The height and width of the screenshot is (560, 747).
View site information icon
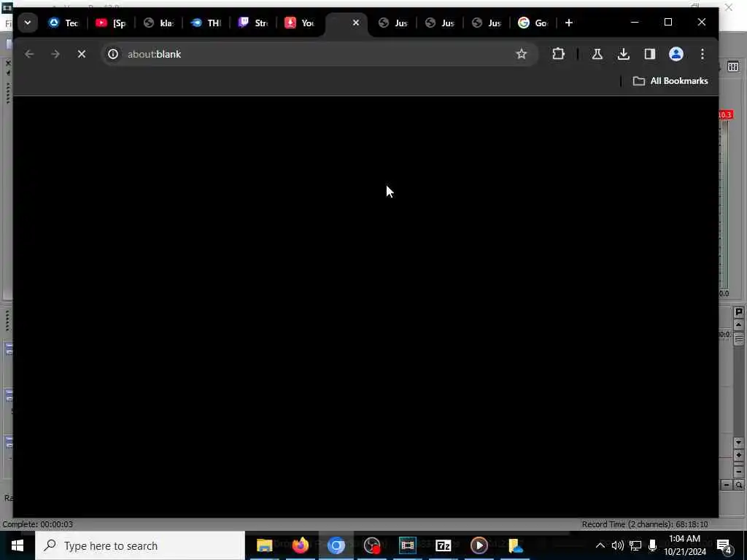113,54
